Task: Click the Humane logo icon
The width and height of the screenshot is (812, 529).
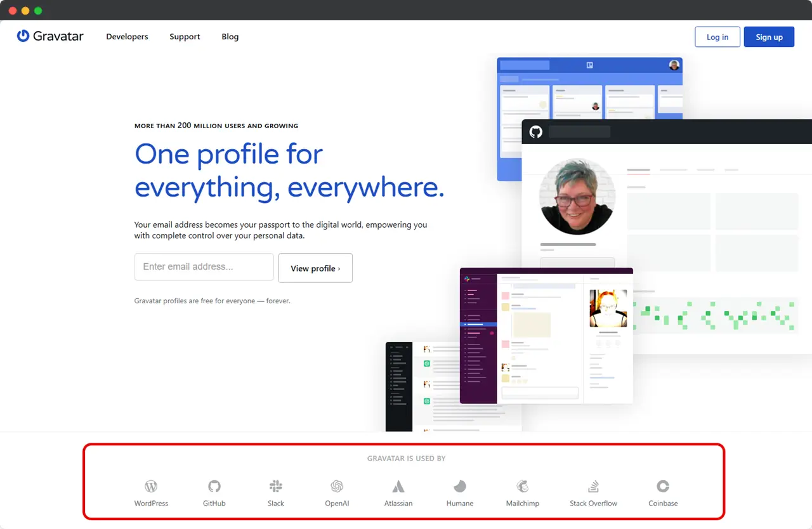Action: (460, 487)
